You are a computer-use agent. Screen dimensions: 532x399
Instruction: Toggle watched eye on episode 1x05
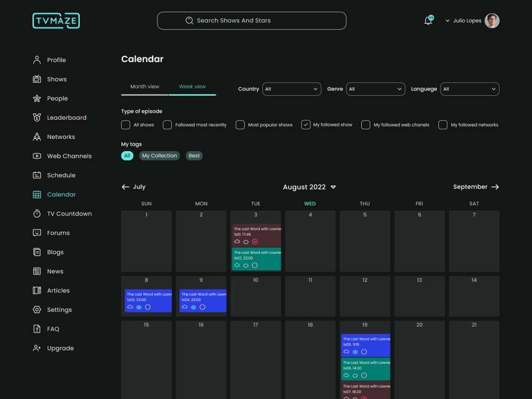point(355,352)
